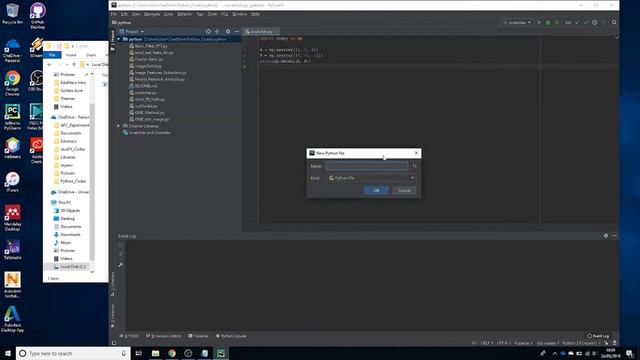Viewport: 640px width, 360px height.
Task: Click the VCS commit checkmark icon
Action: coord(586,22)
